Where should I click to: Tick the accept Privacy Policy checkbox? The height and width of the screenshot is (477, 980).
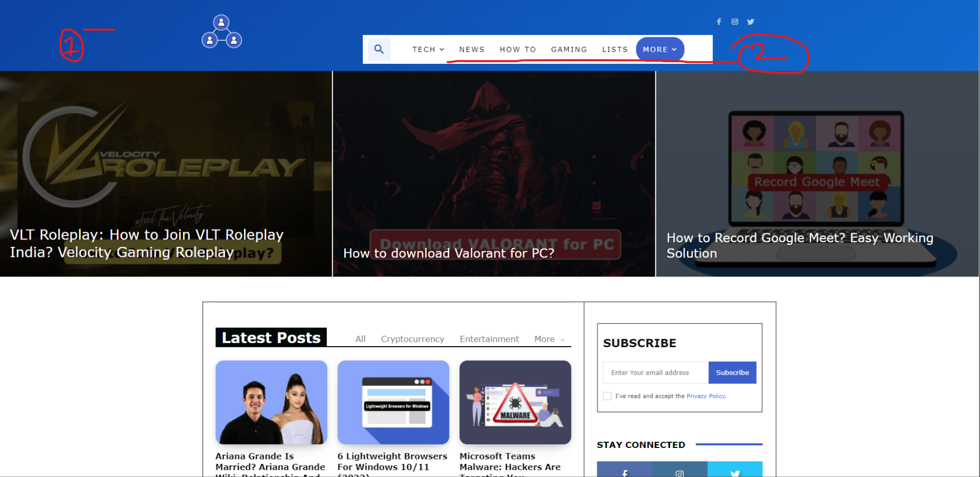[607, 396]
